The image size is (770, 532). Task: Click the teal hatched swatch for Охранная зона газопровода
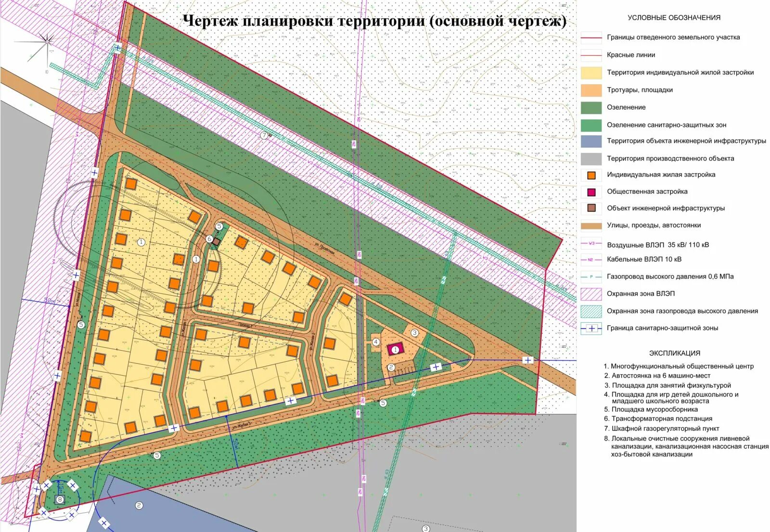[x=591, y=311]
